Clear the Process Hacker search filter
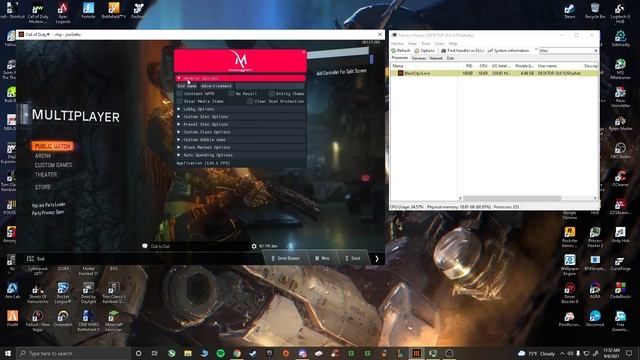 coord(596,51)
